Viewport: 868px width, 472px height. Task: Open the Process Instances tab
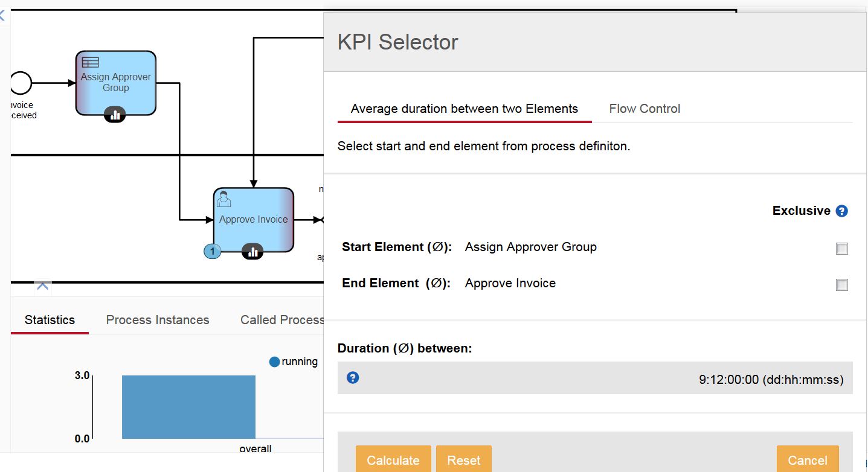click(x=158, y=320)
